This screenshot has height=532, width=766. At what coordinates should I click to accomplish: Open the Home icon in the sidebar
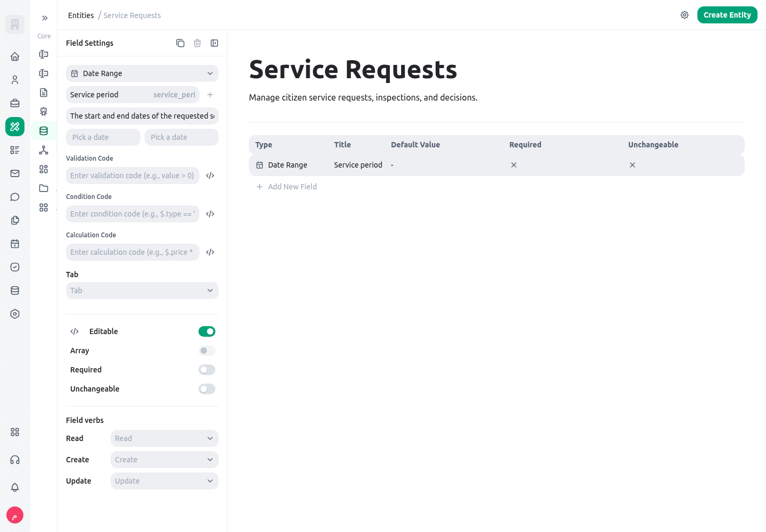click(15, 56)
